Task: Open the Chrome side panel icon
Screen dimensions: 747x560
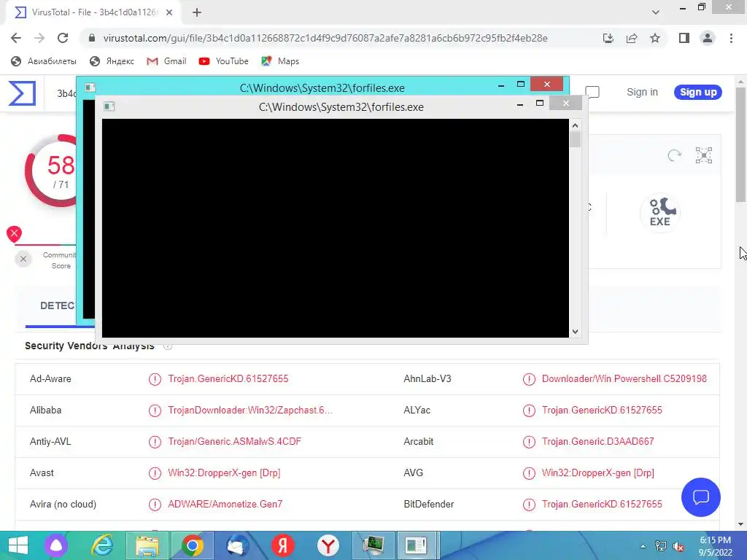Action: [684, 38]
